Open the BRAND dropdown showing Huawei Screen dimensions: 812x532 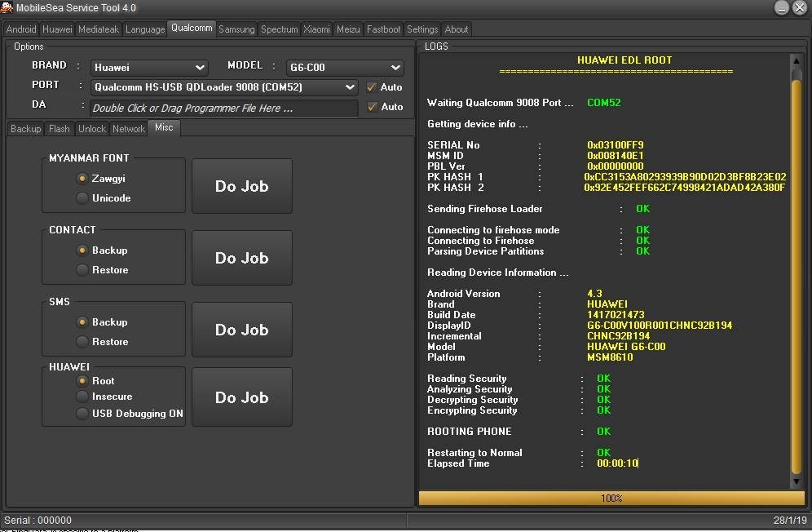[x=149, y=68]
